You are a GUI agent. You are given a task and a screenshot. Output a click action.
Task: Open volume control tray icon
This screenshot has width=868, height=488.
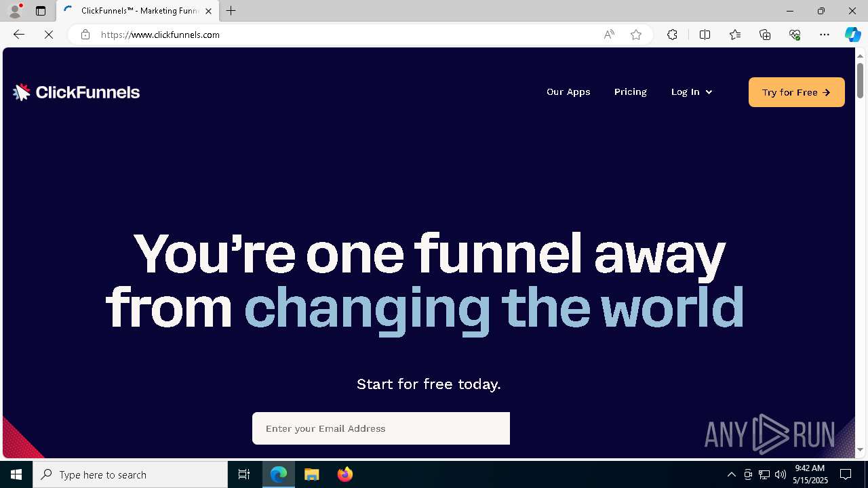click(x=781, y=474)
